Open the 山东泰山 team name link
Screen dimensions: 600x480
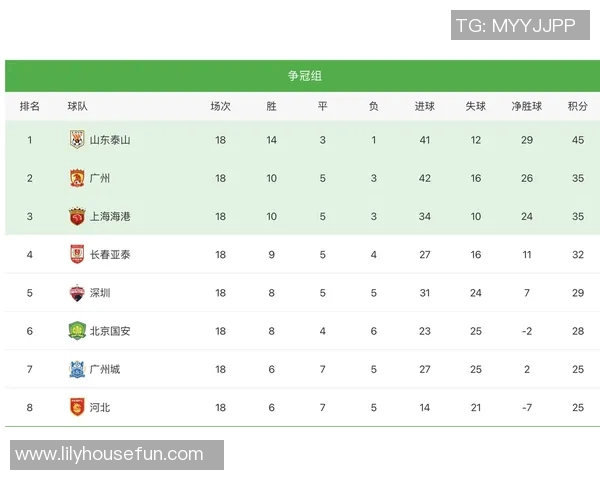[x=110, y=140]
